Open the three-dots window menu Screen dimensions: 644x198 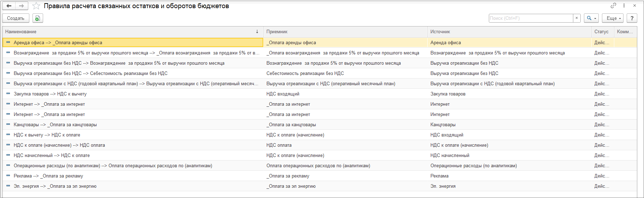point(624,6)
